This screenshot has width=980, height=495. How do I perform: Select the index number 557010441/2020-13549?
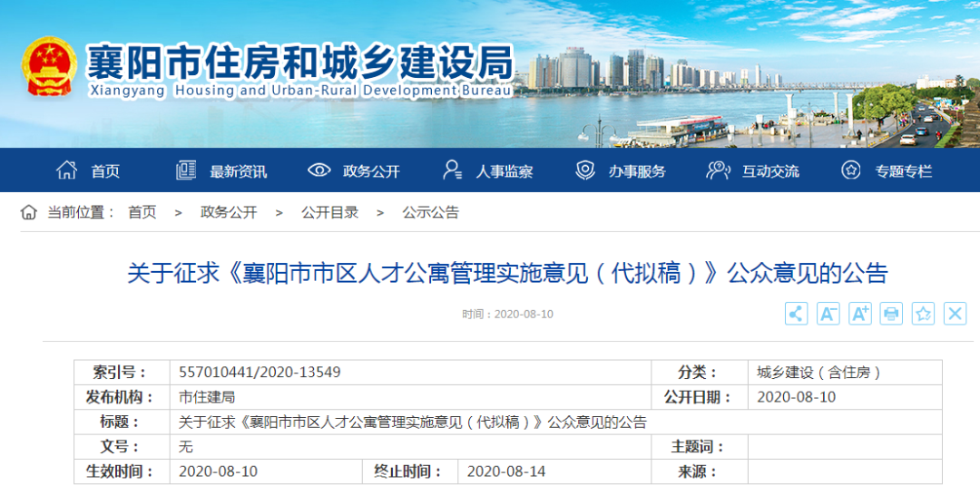(260, 372)
